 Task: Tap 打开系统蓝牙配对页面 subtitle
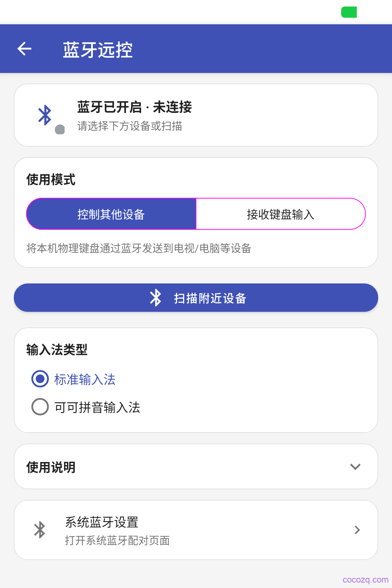tap(117, 540)
